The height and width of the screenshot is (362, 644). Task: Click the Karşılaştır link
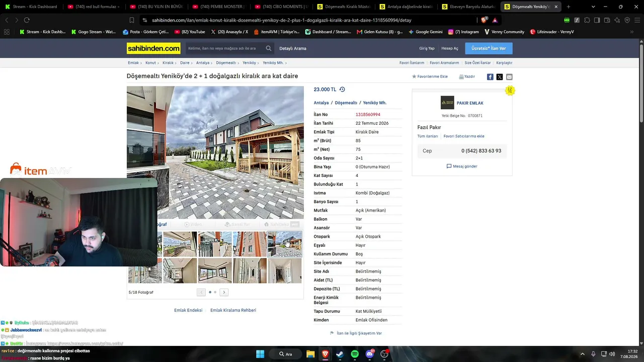tap(504, 63)
